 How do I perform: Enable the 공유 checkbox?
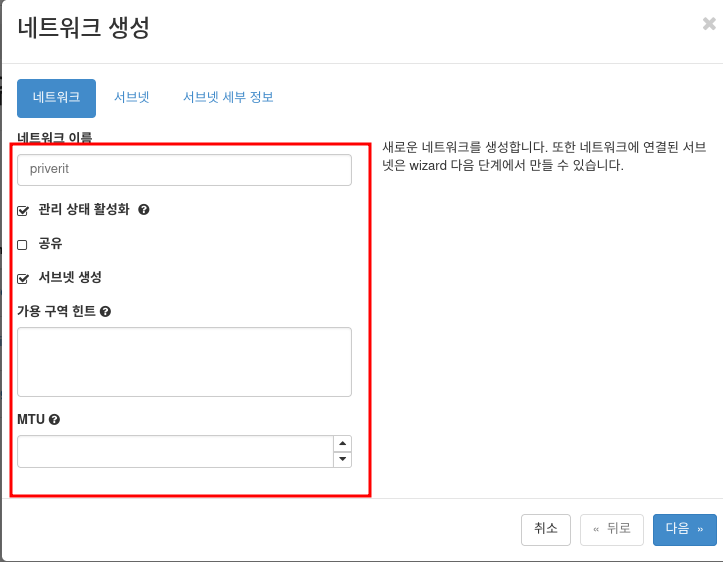click(x=22, y=244)
